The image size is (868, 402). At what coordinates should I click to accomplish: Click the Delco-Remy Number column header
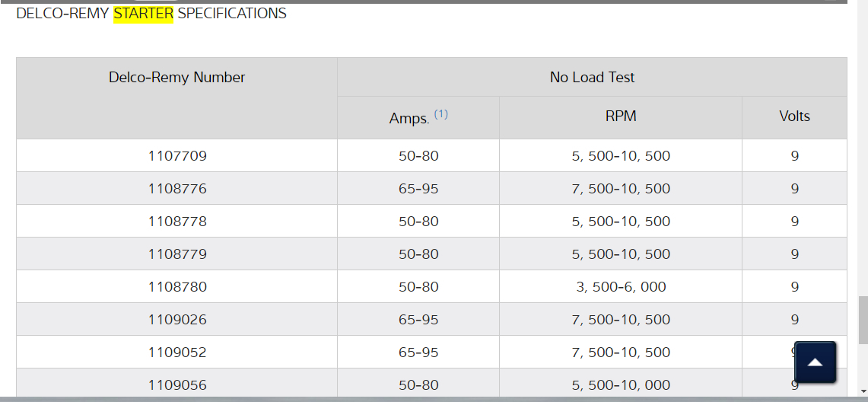pyautogui.click(x=176, y=78)
